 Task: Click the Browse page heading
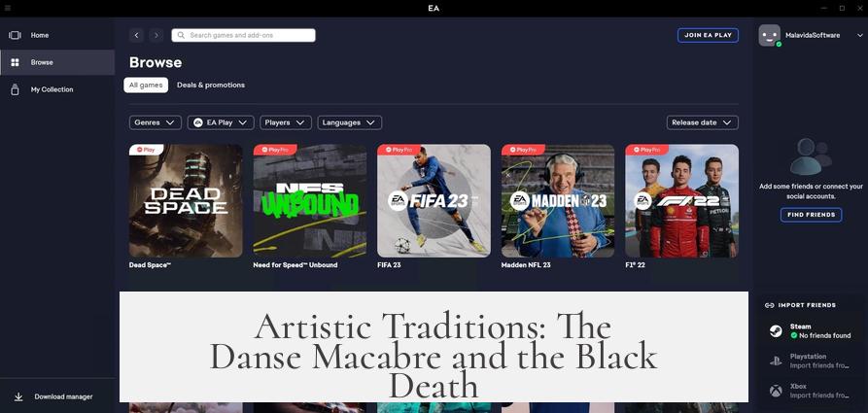(156, 62)
